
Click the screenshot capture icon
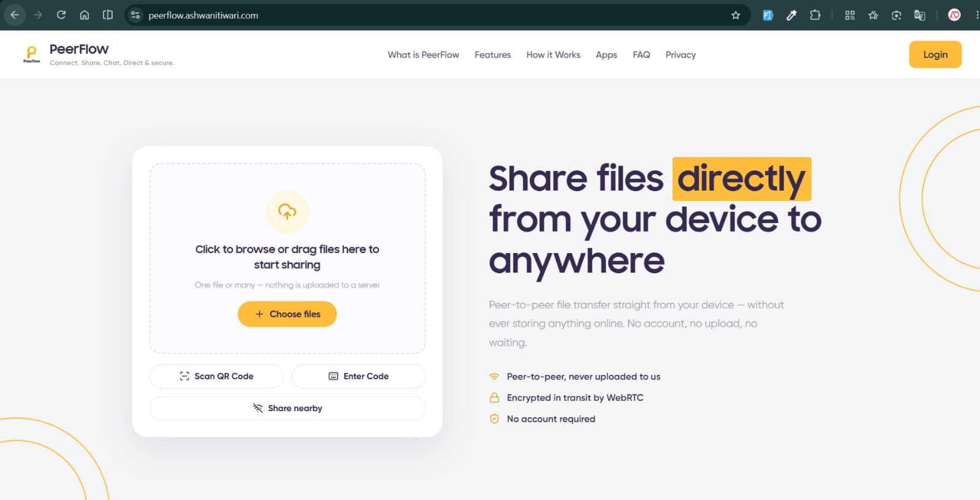(x=896, y=15)
